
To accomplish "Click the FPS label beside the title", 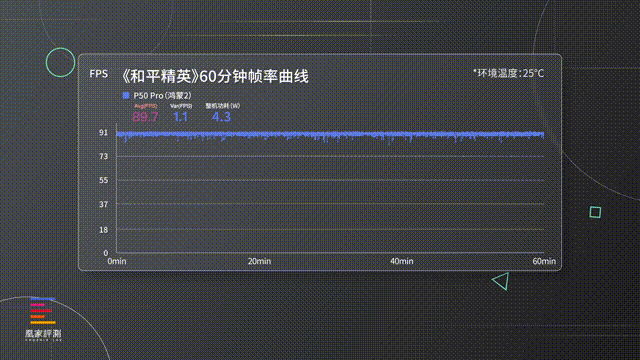I will pos(99,74).
